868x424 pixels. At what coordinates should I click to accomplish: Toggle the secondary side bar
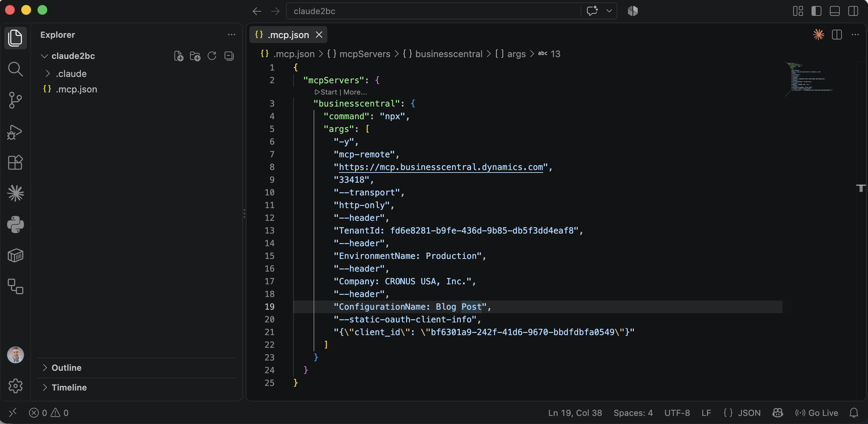853,11
